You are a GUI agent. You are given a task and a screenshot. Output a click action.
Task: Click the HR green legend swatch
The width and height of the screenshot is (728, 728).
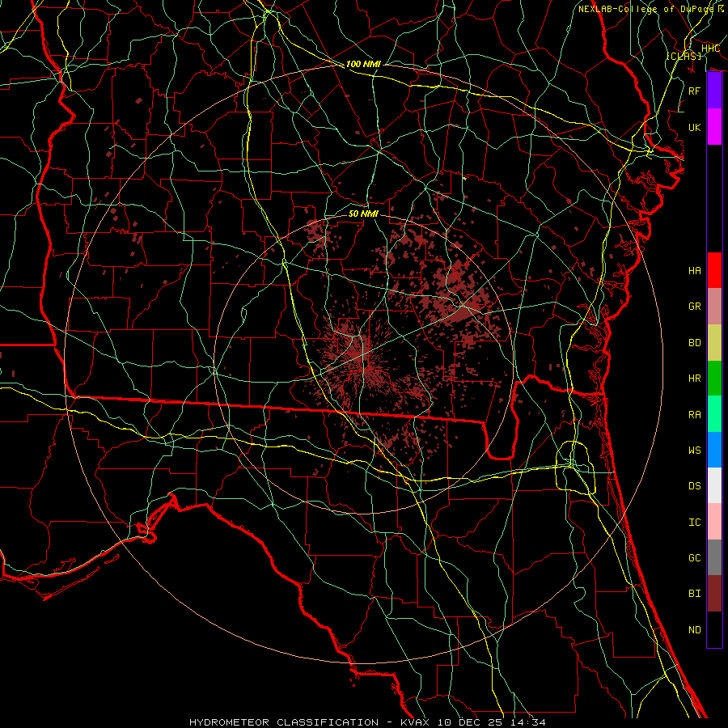[x=714, y=379]
